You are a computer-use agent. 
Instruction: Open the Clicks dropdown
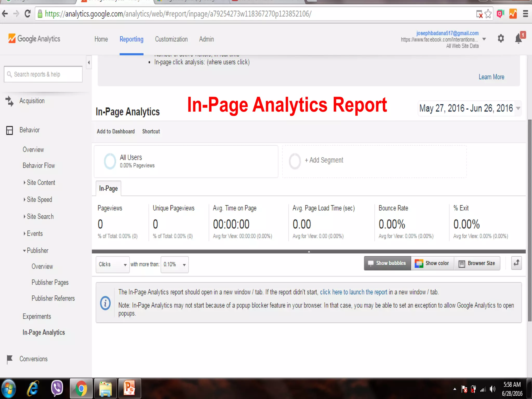[x=112, y=264]
